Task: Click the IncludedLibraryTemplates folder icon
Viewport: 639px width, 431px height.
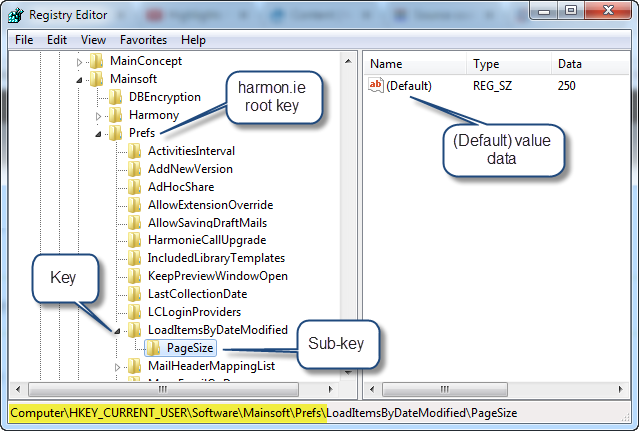Action: click(134, 258)
